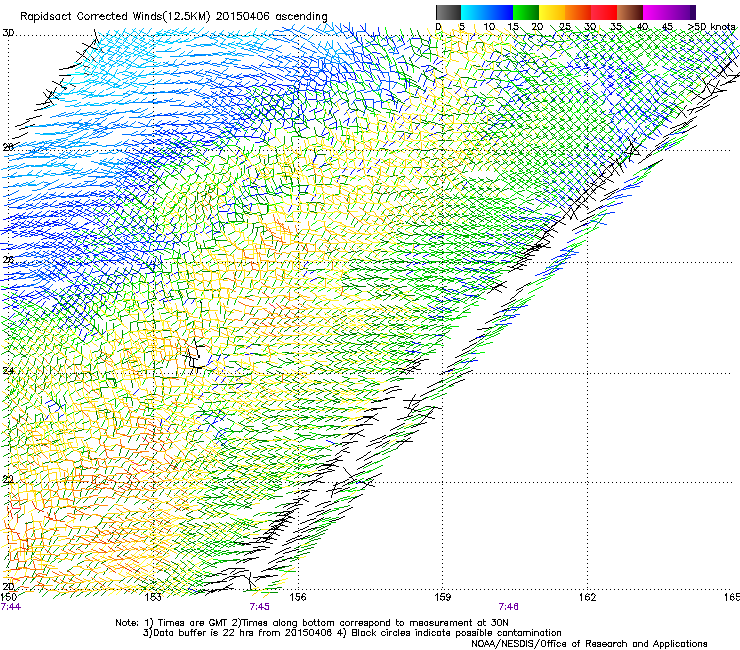This screenshot has width=740, height=650.
Task: Click the '>50 knots' legend label
Action: coord(711,27)
